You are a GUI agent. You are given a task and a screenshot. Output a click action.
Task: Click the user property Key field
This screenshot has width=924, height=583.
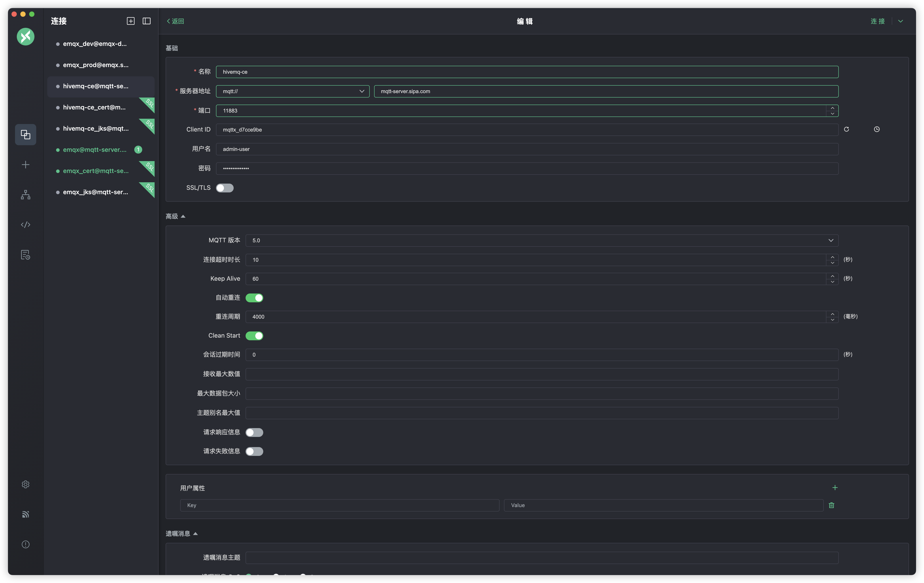coord(340,506)
